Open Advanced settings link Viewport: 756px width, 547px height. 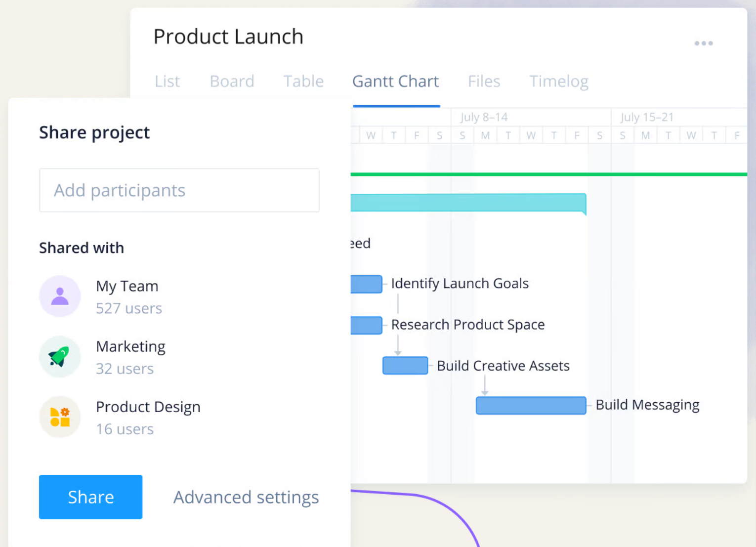pos(246,497)
